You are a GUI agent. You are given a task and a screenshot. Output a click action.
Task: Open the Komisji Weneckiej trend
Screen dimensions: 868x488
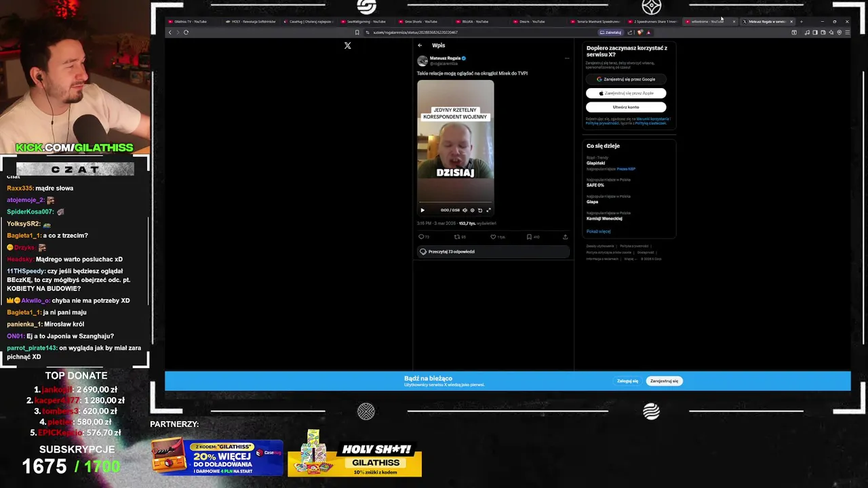point(604,218)
